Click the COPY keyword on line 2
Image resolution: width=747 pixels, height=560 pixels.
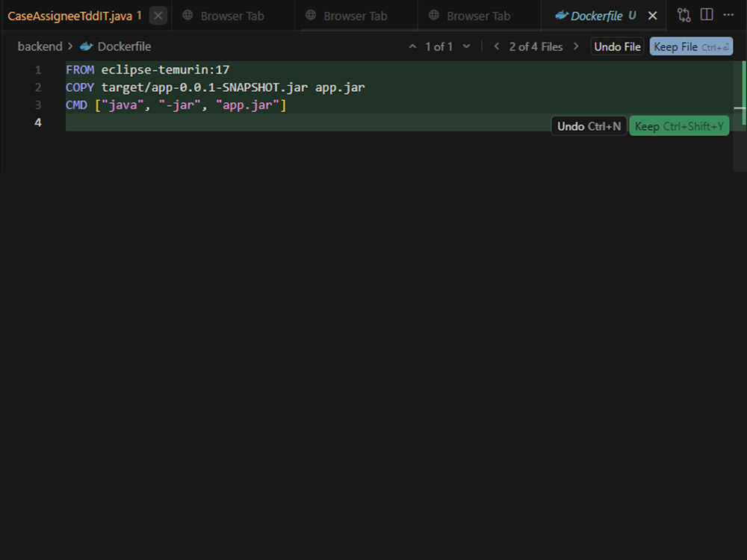tap(80, 87)
